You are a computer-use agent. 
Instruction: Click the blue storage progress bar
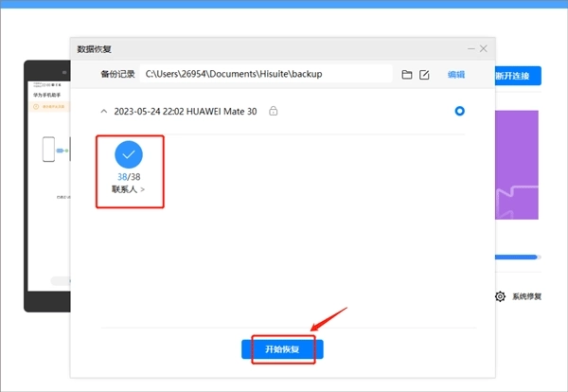[x=518, y=256]
